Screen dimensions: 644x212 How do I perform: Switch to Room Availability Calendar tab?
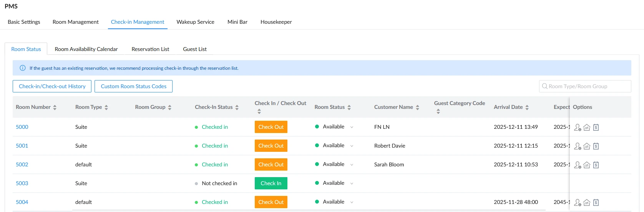86,49
